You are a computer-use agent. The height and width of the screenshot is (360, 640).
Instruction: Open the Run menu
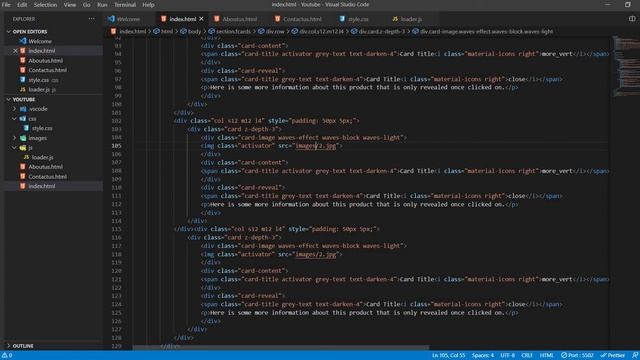point(102,5)
